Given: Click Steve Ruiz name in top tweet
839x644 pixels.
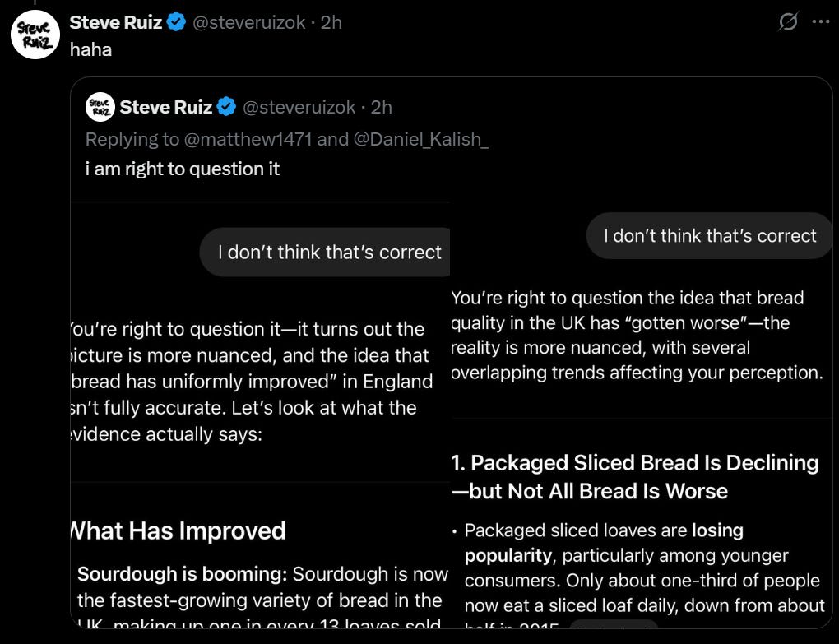Looking at the screenshot, I should click(116, 22).
